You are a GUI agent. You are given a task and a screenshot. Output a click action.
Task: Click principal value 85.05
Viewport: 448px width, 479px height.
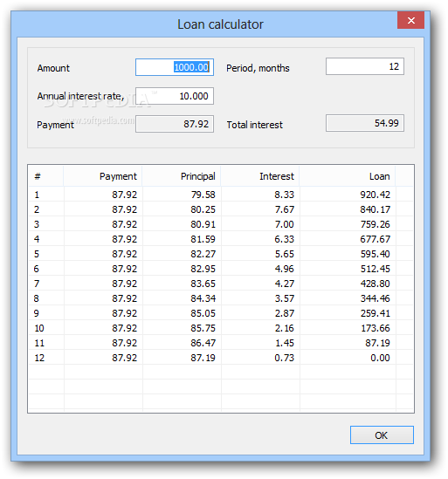203,313
